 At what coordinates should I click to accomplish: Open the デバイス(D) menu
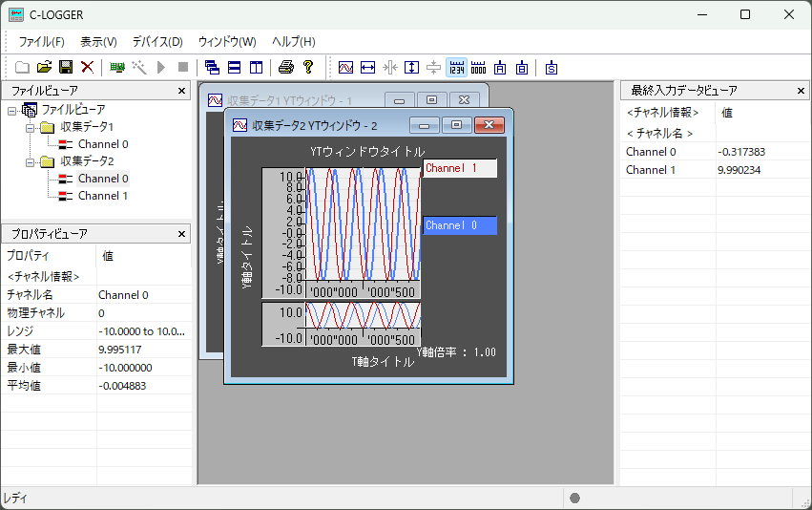(x=157, y=42)
